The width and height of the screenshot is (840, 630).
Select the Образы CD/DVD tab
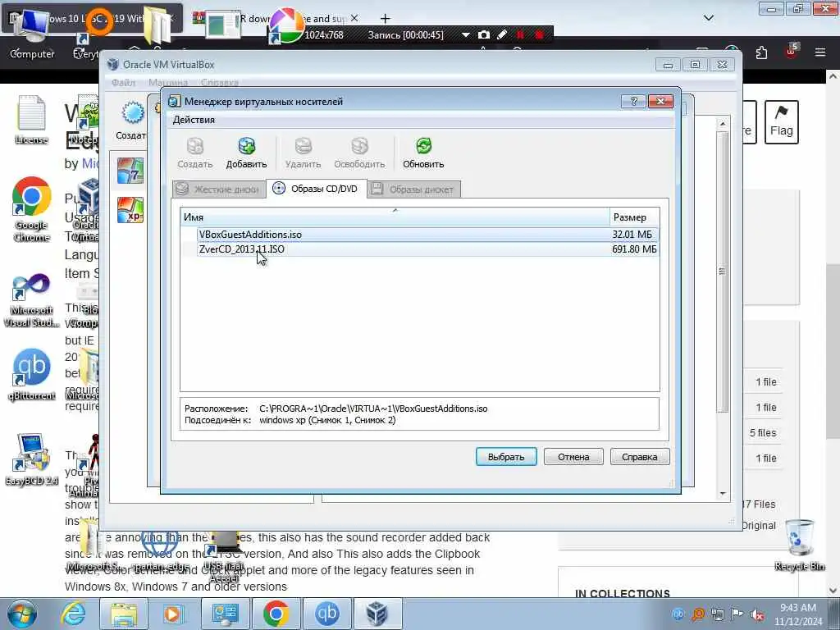[316, 189]
